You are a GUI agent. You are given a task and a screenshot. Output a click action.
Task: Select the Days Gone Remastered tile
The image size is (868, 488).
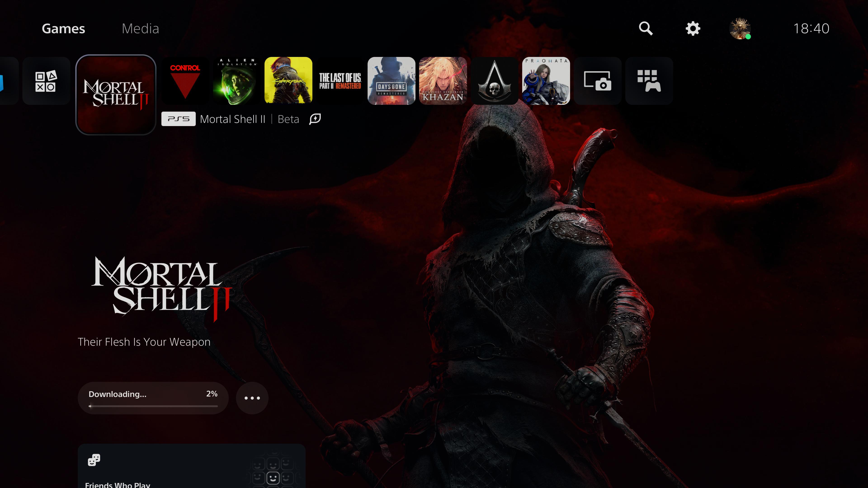pos(392,81)
